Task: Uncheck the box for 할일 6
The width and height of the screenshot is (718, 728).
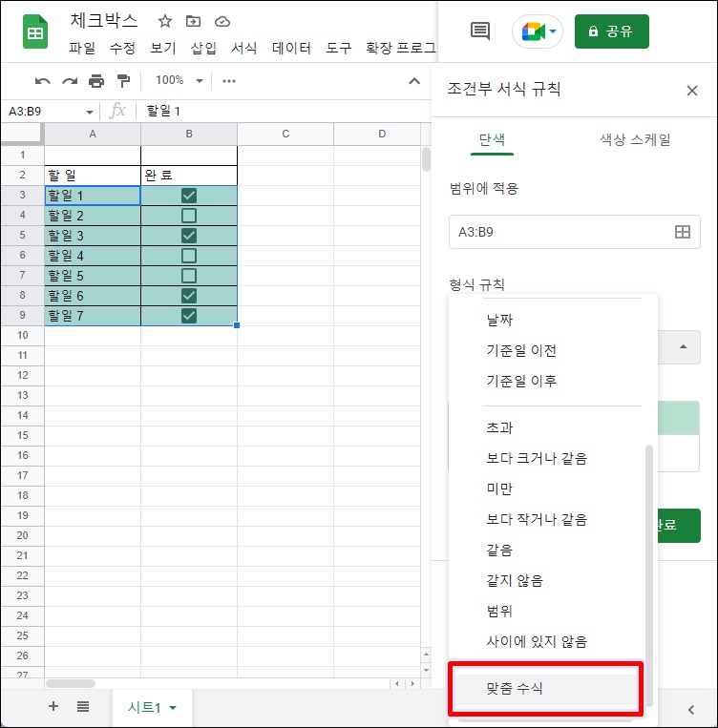Action: pyautogui.click(x=189, y=296)
